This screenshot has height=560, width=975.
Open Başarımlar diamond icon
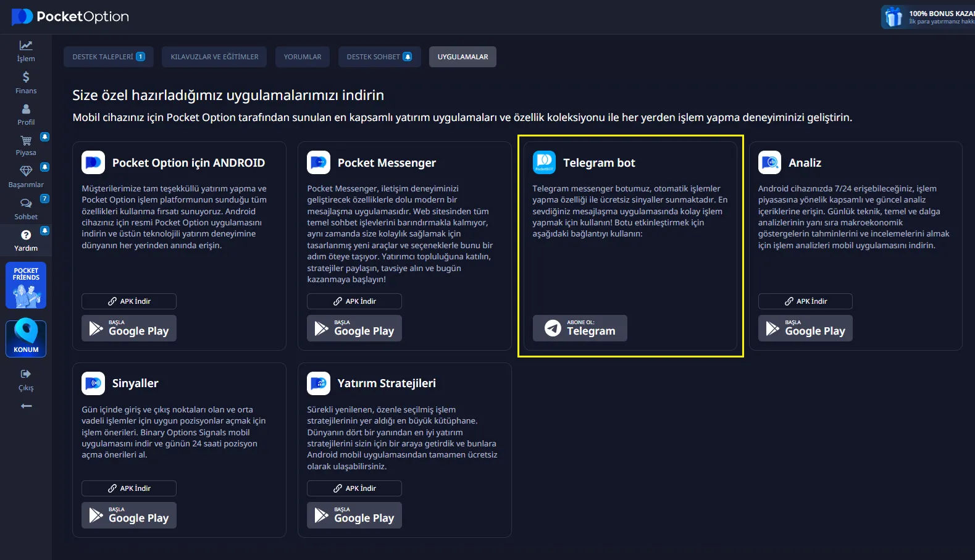click(x=26, y=171)
